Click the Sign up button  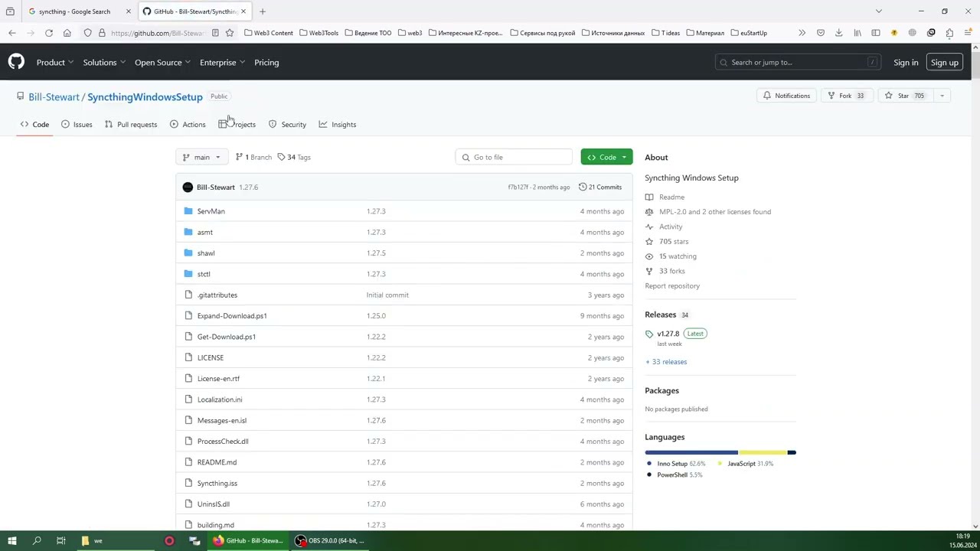pos(945,62)
